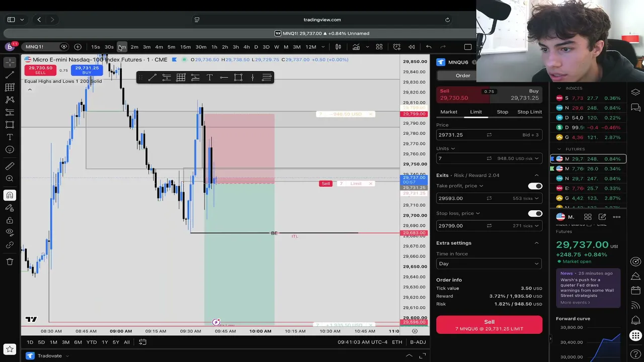Toggle the Stop loss switch
The image size is (644, 362).
[x=535, y=213]
